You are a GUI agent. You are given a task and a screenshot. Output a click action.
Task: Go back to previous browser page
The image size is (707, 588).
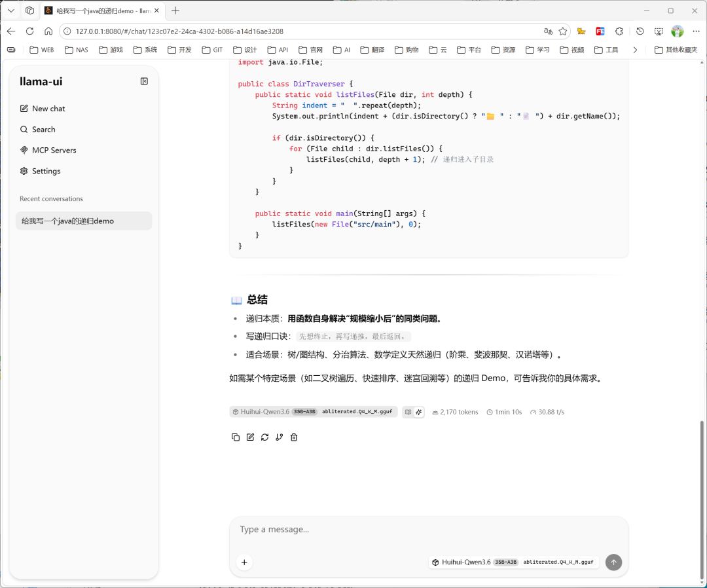[x=11, y=31]
